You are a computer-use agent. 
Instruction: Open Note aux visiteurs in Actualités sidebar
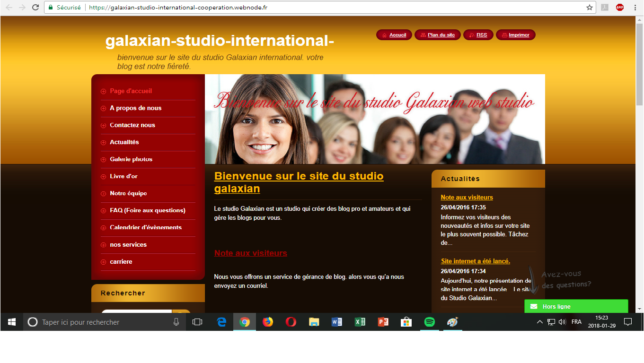coord(467,197)
